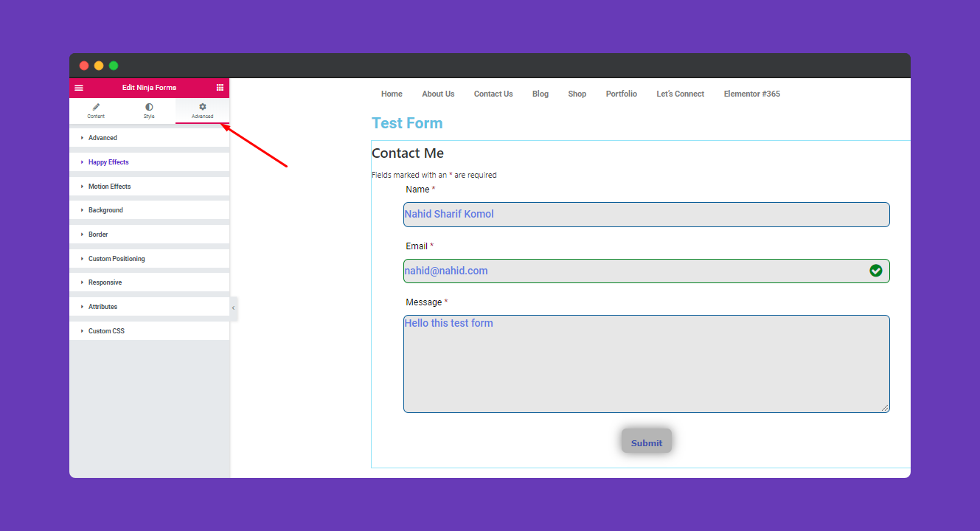Expand the Border section
Image resolution: width=980 pixels, height=531 pixels.
[149, 235]
